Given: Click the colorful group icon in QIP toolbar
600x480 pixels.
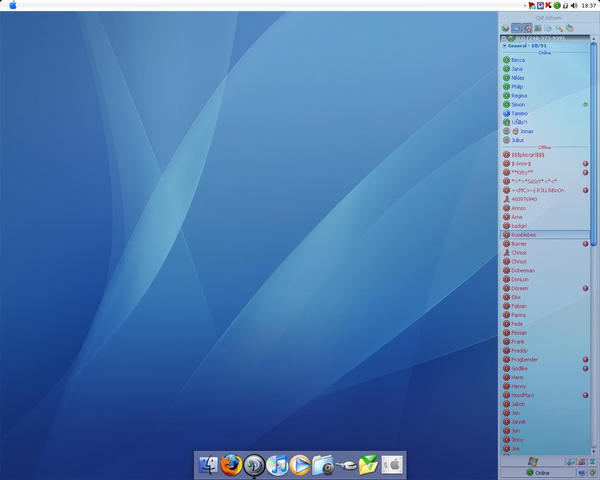Looking at the screenshot, I should pyautogui.click(x=538, y=28).
